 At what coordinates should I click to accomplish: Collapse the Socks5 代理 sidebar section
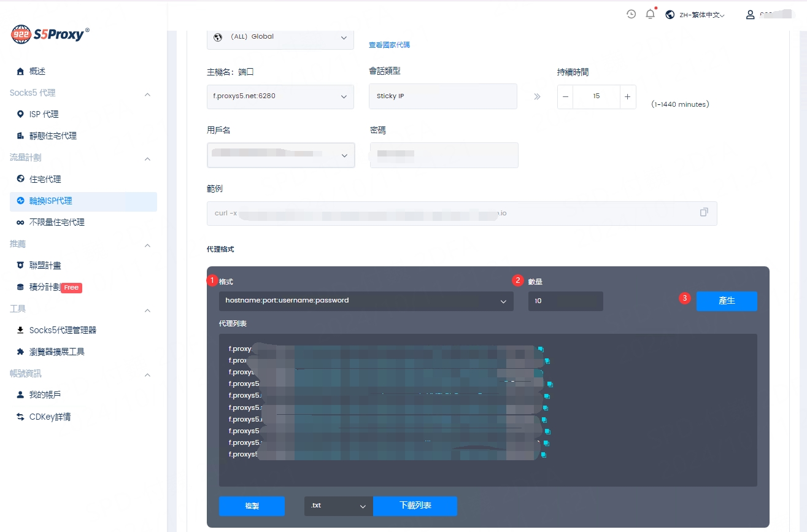[x=147, y=94]
